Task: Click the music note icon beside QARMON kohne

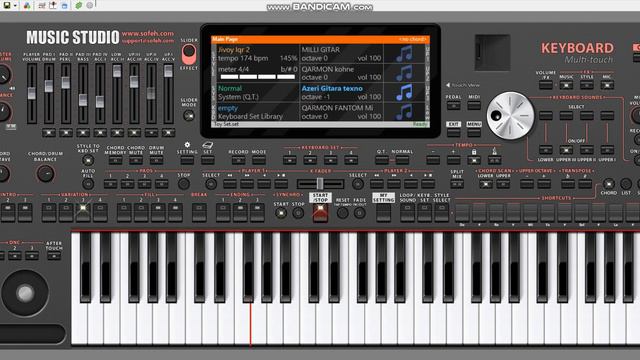Action: [x=404, y=73]
